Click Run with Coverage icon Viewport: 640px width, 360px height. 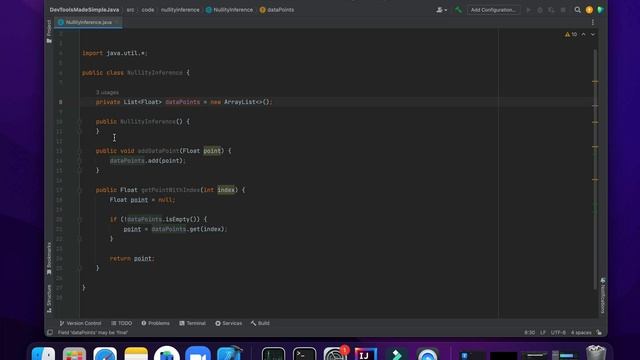(551, 10)
